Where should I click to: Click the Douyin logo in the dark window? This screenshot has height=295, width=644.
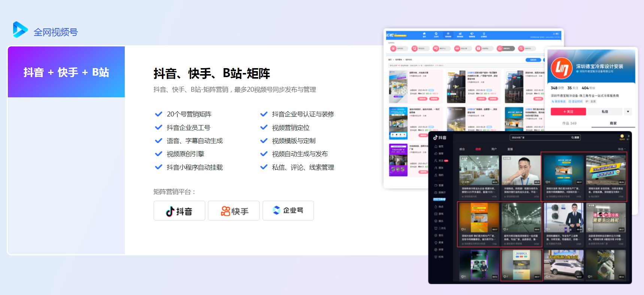pyautogui.click(x=440, y=137)
